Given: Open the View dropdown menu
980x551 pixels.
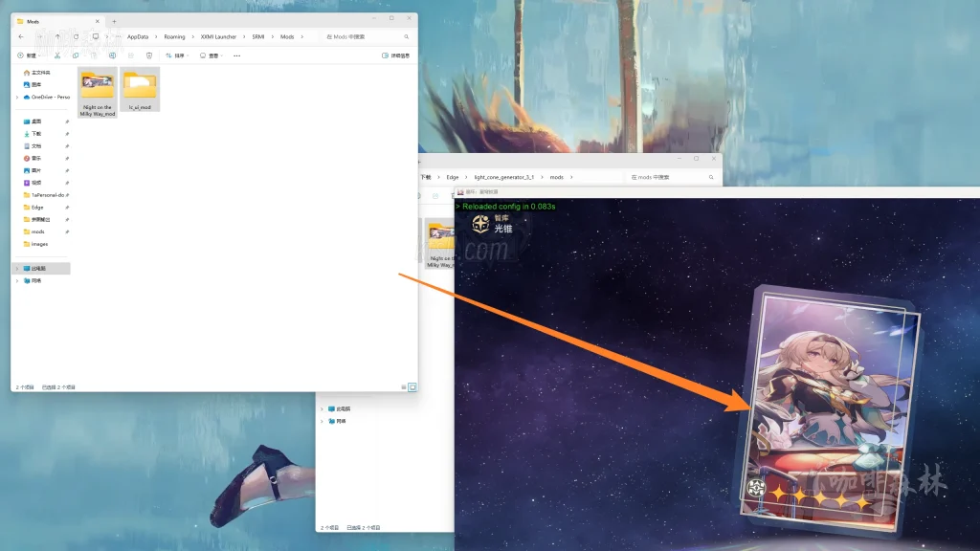Looking at the screenshot, I should click(211, 55).
